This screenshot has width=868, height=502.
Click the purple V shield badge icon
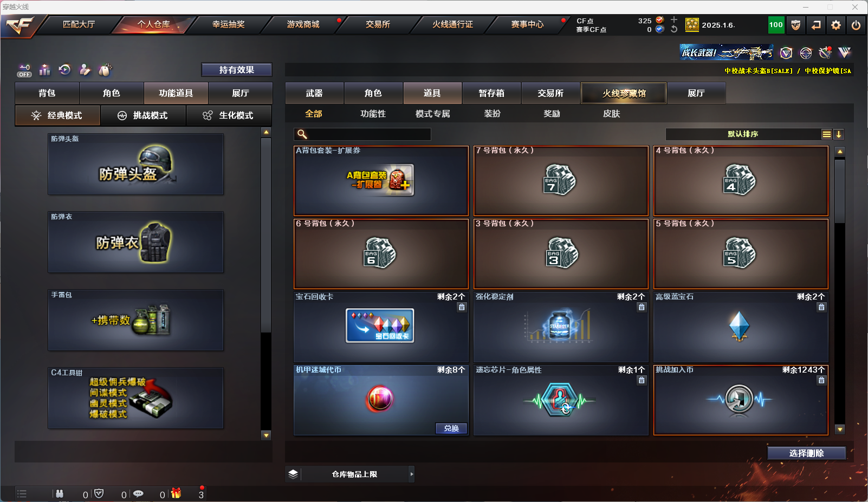[x=786, y=53]
